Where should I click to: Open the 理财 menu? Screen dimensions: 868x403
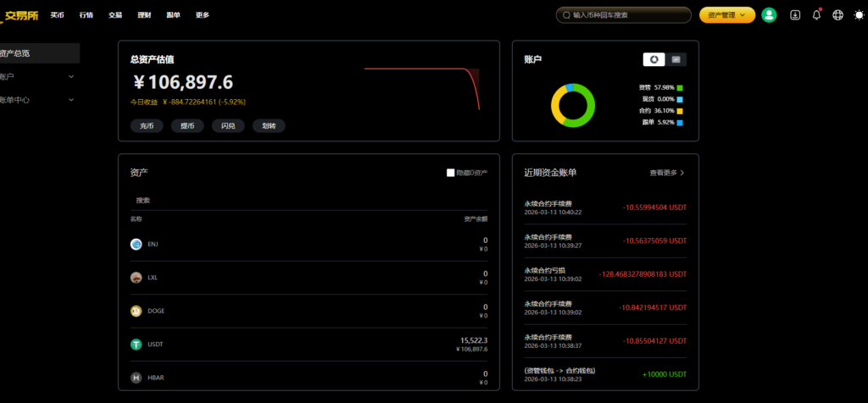coord(144,15)
